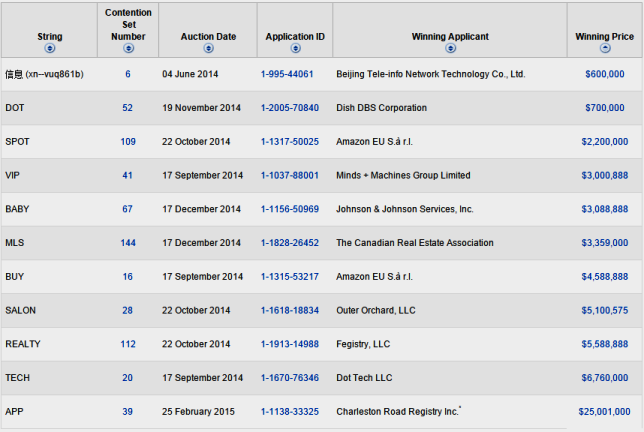Sort by Contention Set Number icon
Image resolution: width=644 pixels, height=432 pixels.
[x=129, y=48]
